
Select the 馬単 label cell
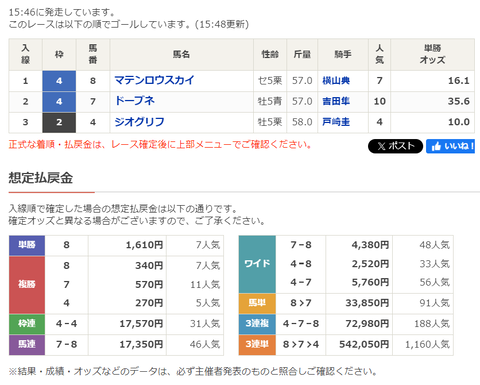(x=257, y=303)
